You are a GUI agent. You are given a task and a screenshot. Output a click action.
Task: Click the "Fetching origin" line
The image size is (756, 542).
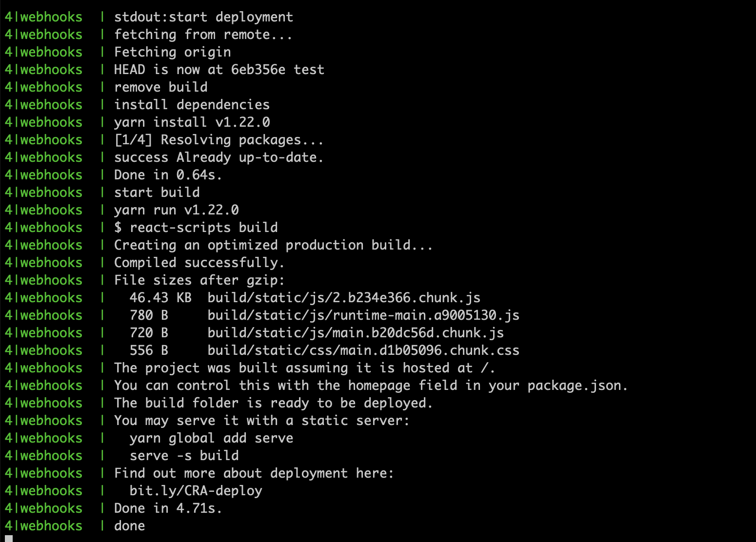pos(172,52)
